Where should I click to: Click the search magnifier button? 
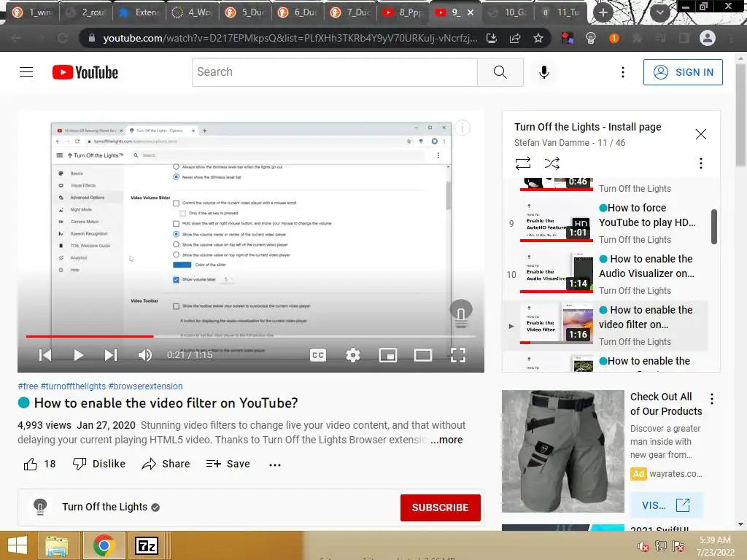coord(500,72)
